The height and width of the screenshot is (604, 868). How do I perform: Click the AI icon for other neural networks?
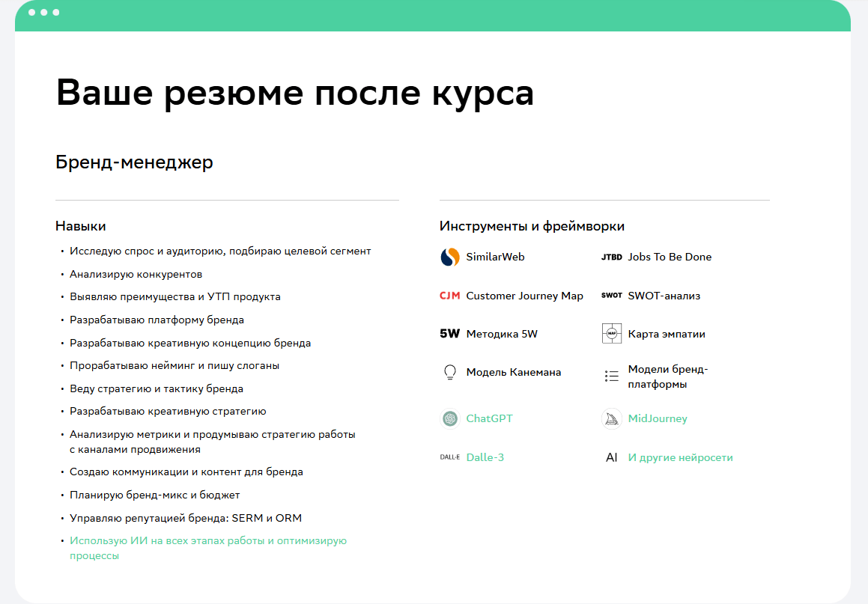click(x=611, y=457)
